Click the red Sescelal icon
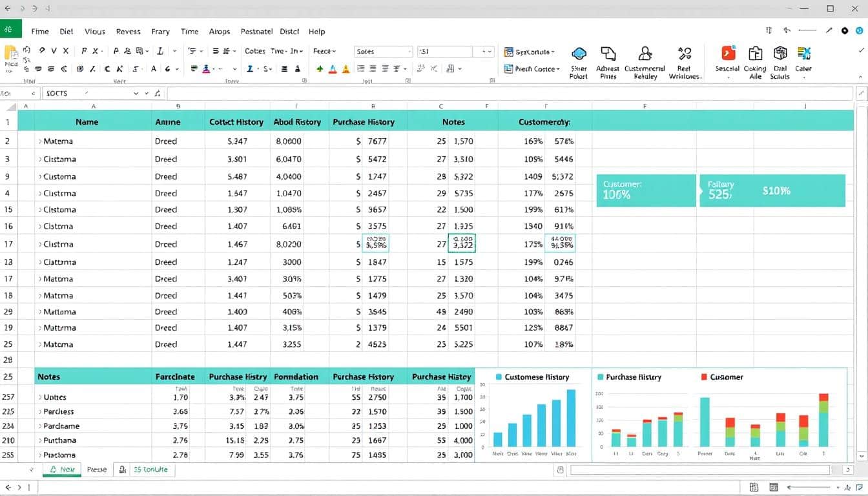Image resolution: width=868 pixels, height=496 pixels. pyautogui.click(x=728, y=54)
